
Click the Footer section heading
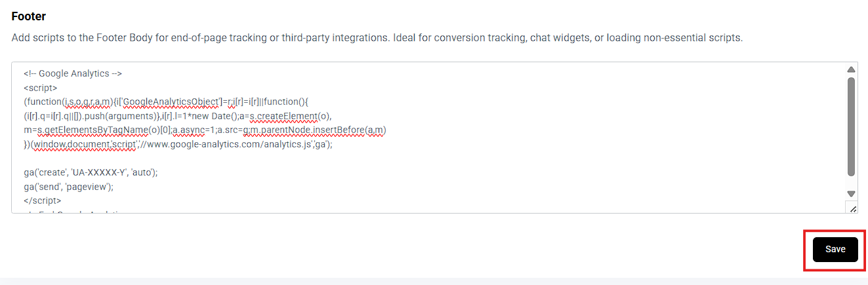29,16
